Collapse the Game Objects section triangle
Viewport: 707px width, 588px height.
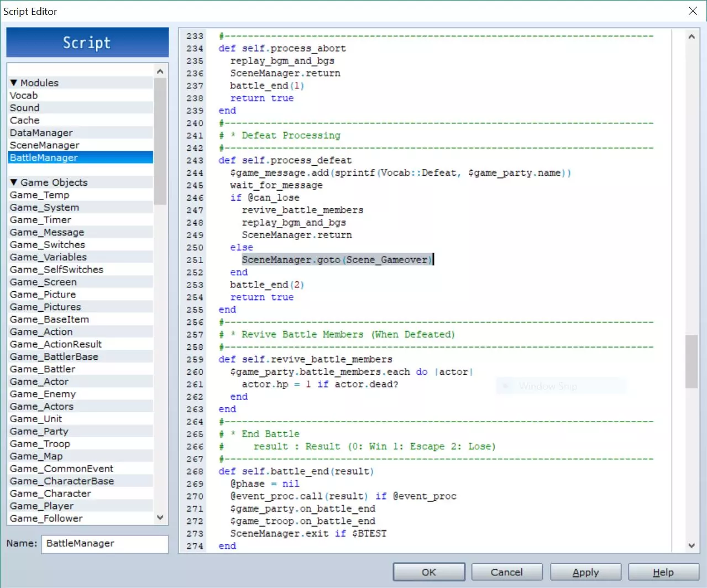point(14,182)
